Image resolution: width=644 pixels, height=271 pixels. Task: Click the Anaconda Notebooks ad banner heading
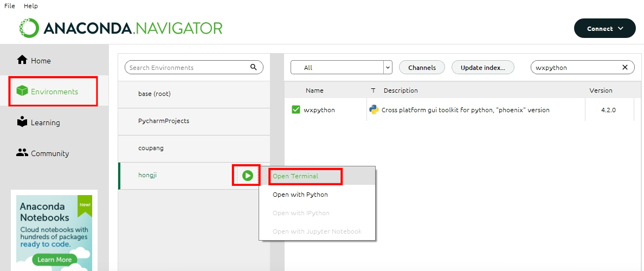pos(44,211)
